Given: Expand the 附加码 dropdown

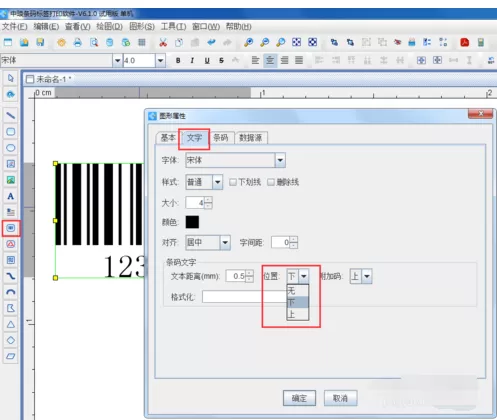Looking at the screenshot, I should click(x=367, y=276).
